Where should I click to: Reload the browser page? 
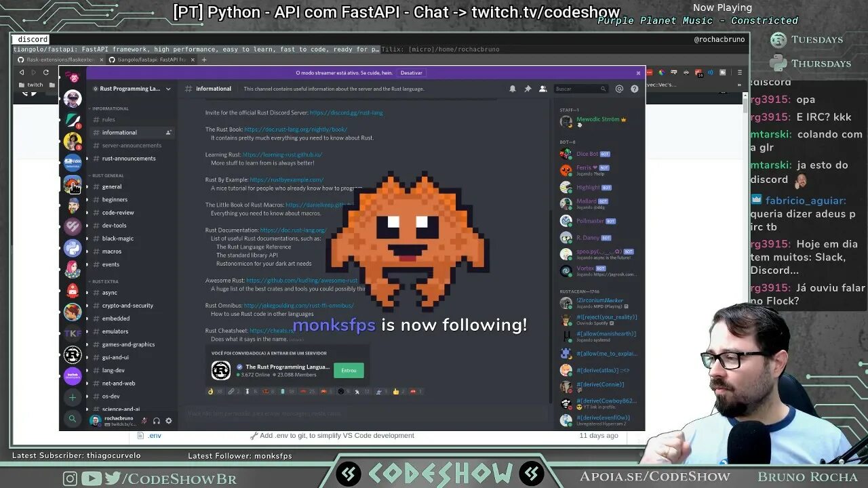[x=46, y=73]
